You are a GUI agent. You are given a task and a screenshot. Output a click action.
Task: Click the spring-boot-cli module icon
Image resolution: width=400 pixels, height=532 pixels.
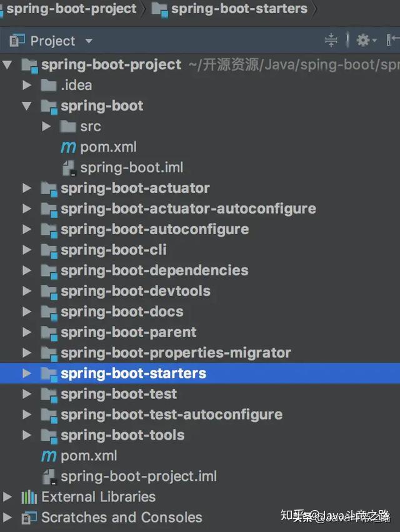coord(49,251)
